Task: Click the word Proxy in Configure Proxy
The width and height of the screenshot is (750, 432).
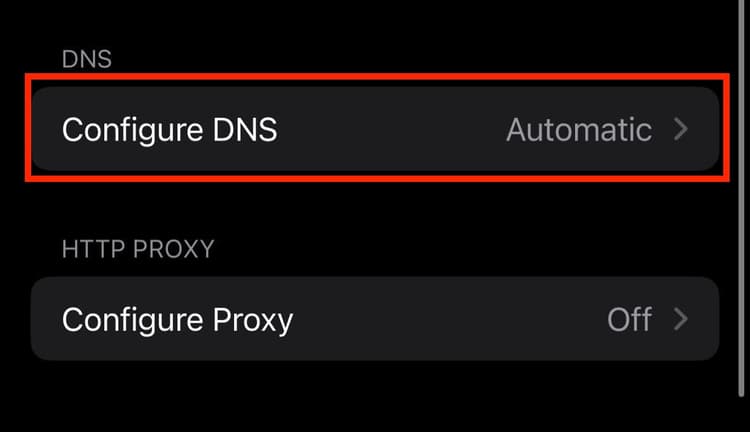Action: (x=253, y=320)
